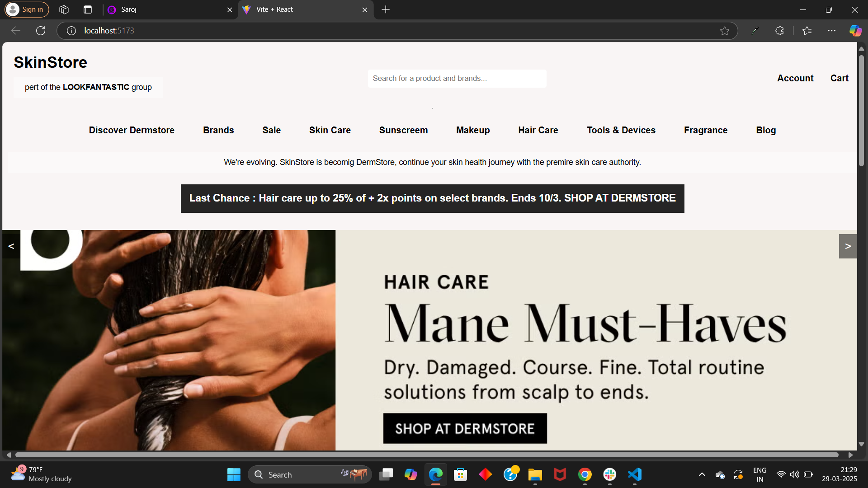The width and height of the screenshot is (868, 488).
Task: Open the Account link
Action: [795, 78]
